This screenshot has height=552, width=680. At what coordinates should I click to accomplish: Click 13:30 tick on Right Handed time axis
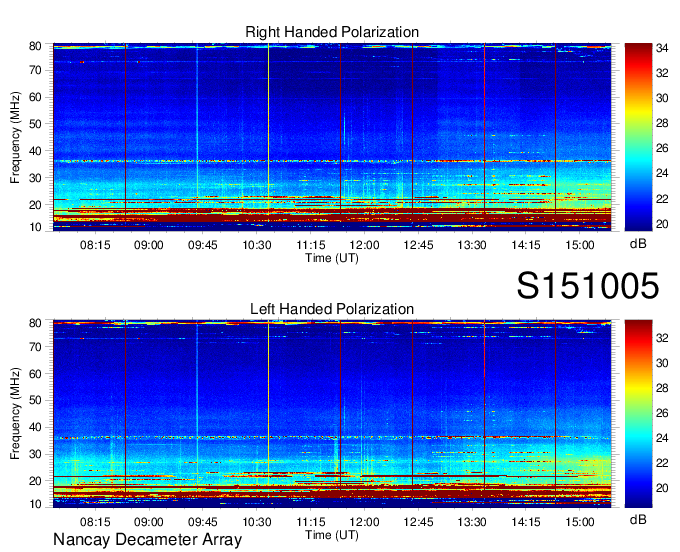pos(472,245)
